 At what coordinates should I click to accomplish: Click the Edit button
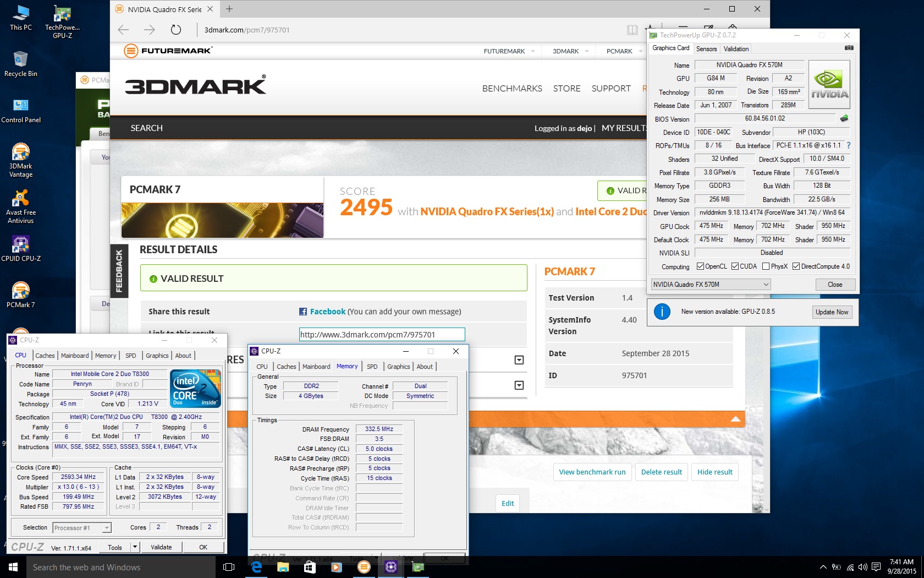coord(508,503)
